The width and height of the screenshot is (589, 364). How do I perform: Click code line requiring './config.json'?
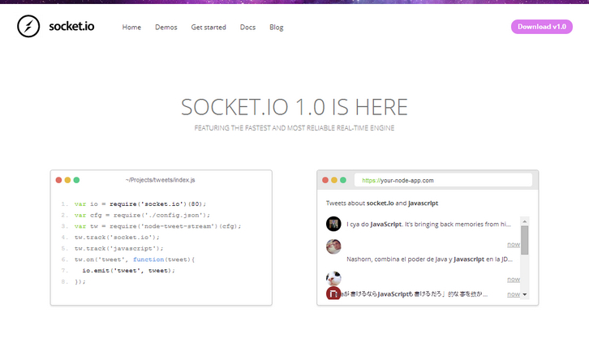pyautogui.click(x=142, y=215)
